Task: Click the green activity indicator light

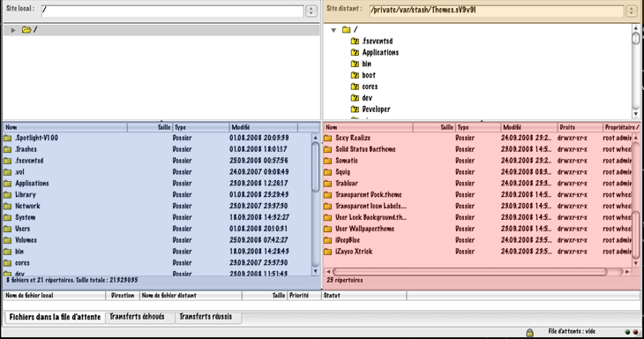Action: 627,332
